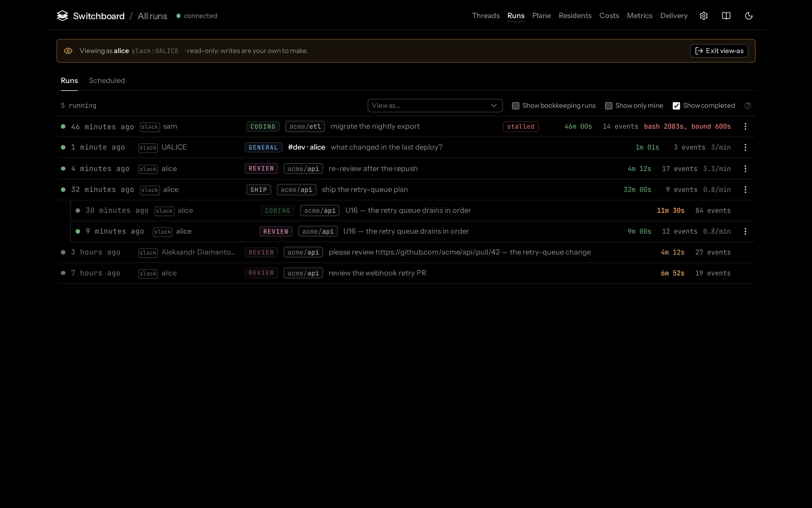The width and height of the screenshot is (812, 508).
Task: Open kebab menu for what changed in last deploy
Action: pos(745,147)
